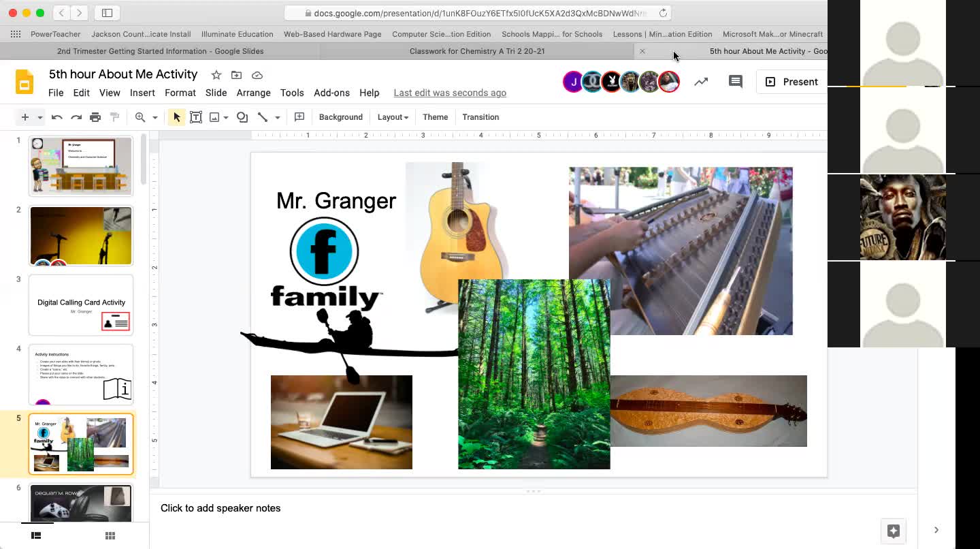Open the Insert menu

(x=142, y=93)
